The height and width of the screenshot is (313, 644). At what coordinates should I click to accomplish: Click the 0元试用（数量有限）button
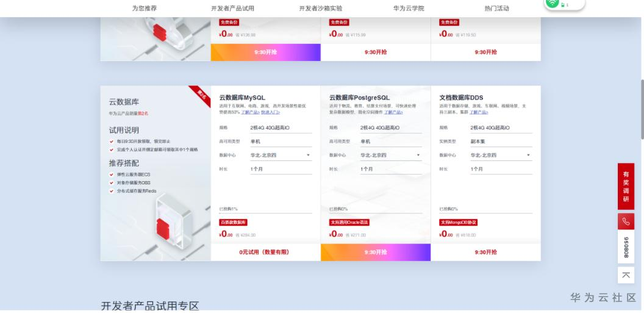pyautogui.click(x=265, y=252)
